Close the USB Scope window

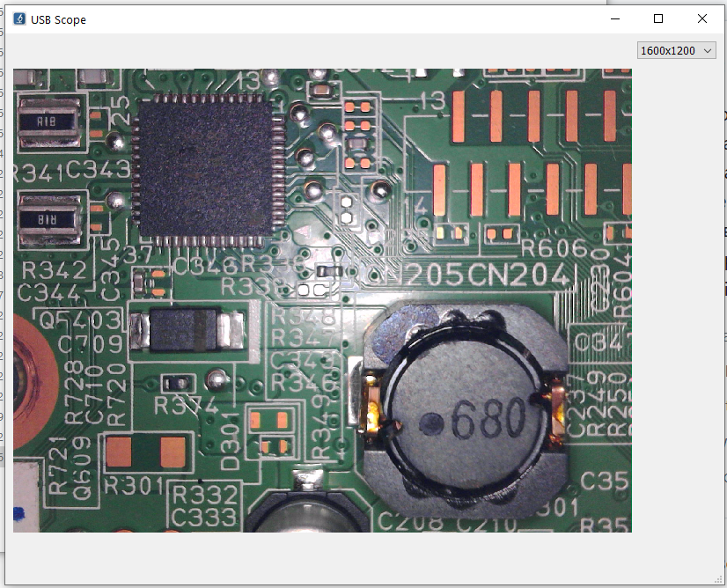[701, 18]
